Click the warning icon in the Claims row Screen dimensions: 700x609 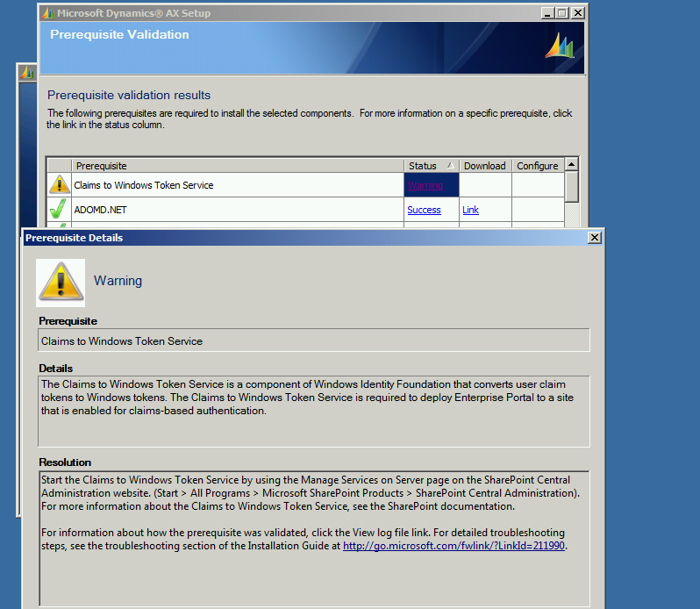click(60, 184)
